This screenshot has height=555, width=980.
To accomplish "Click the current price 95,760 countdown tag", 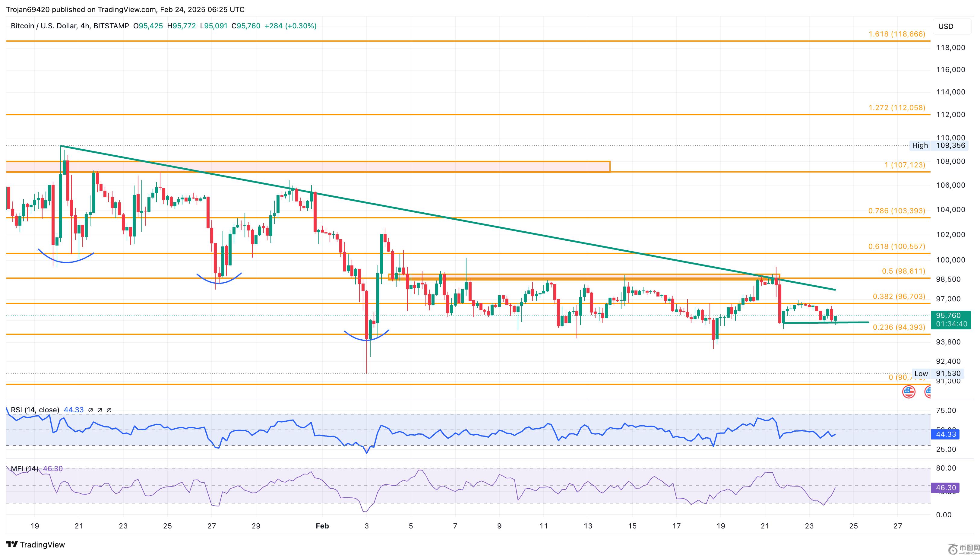I will pyautogui.click(x=951, y=320).
